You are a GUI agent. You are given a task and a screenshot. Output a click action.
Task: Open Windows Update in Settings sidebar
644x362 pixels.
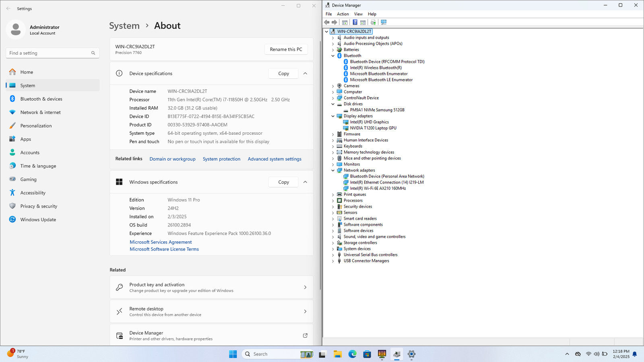click(53, 220)
